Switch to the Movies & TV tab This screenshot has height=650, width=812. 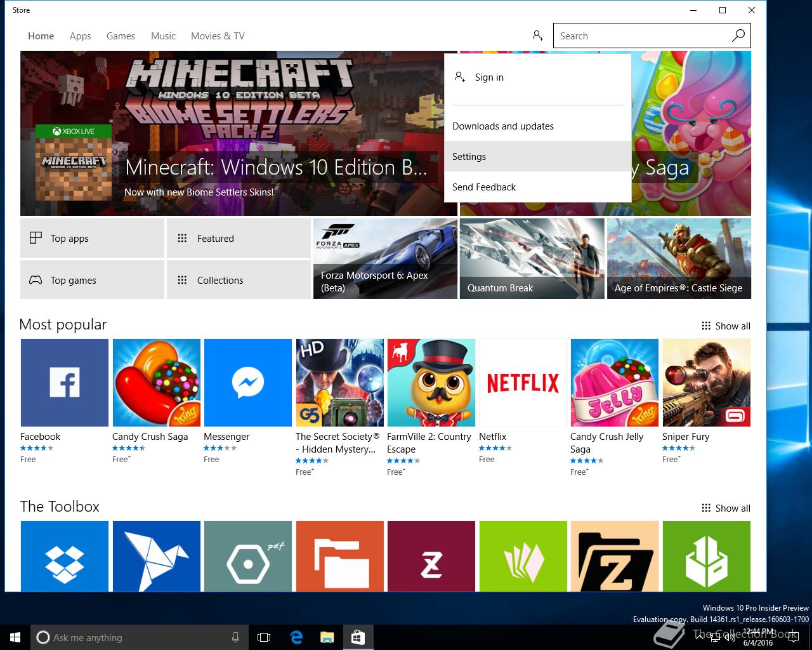pyautogui.click(x=218, y=36)
